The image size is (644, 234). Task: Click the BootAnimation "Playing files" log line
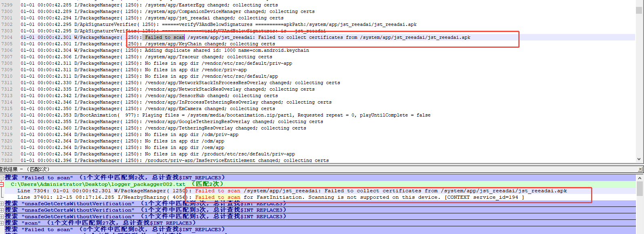225,115
